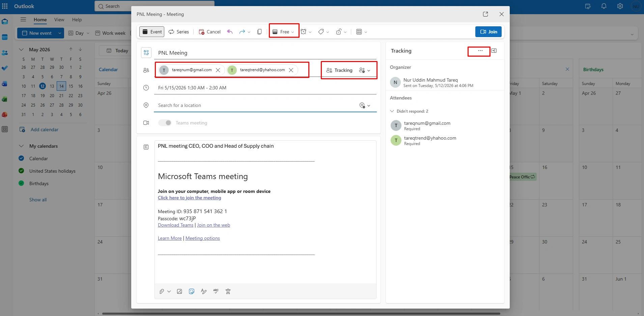This screenshot has height=316, width=644.
Task: Open the Free show-as dropdown
Action: (284, 32)
